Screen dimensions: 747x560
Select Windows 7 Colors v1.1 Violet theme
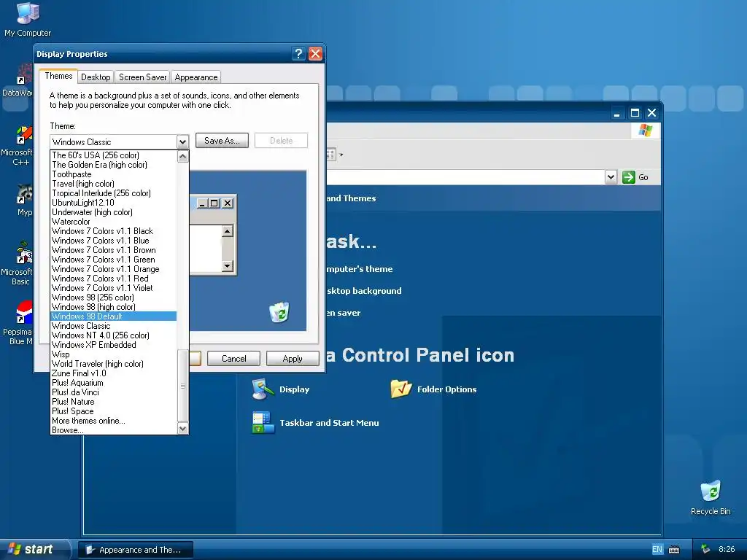pos(113,288)
